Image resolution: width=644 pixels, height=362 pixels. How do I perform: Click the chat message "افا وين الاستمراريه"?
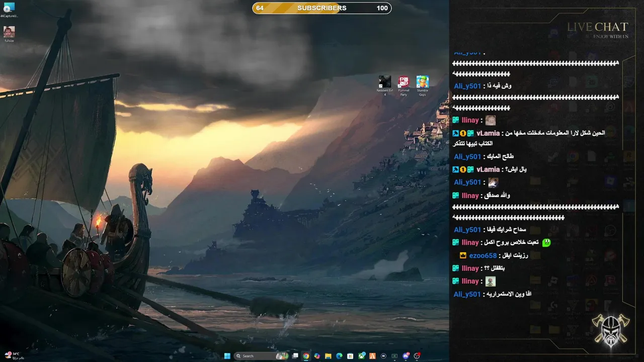[x=509, y=294]
